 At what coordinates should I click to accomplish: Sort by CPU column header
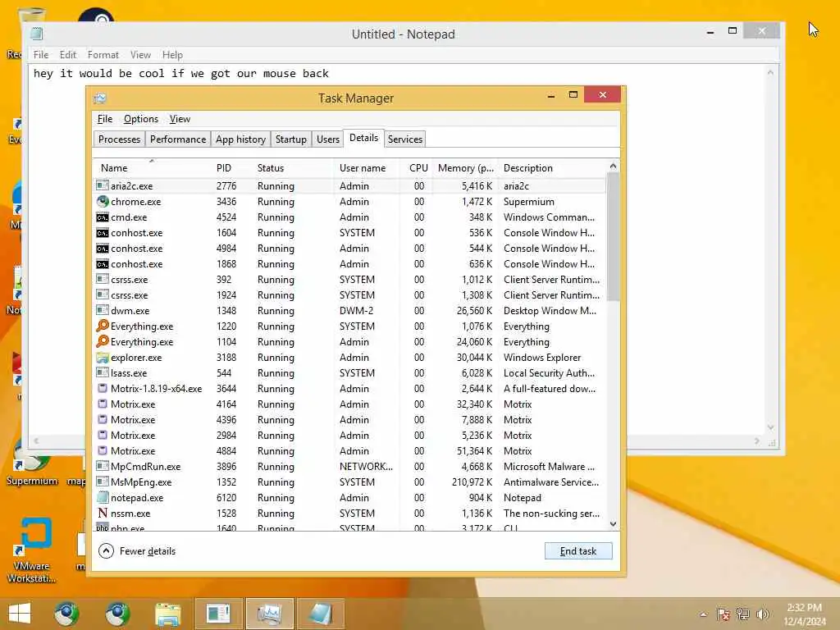pos(416,167)
